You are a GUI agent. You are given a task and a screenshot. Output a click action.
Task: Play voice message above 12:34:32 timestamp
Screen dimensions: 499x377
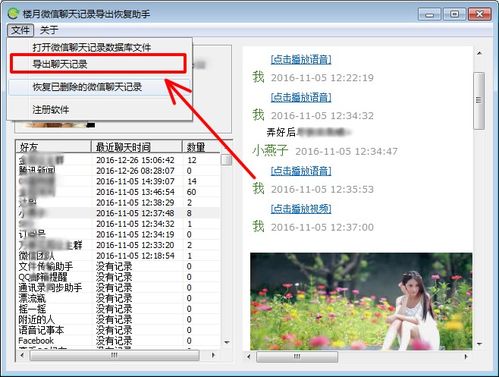301,97
